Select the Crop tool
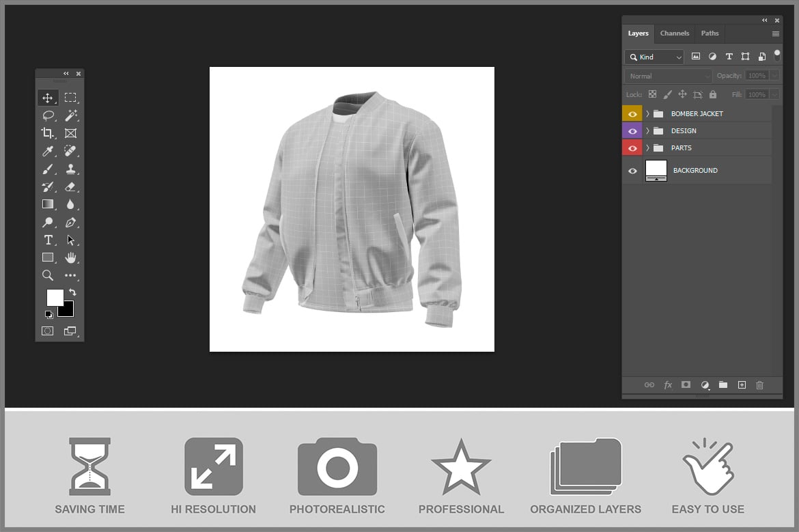The height and width of the screenshot is (532, 799). [47, 133]
